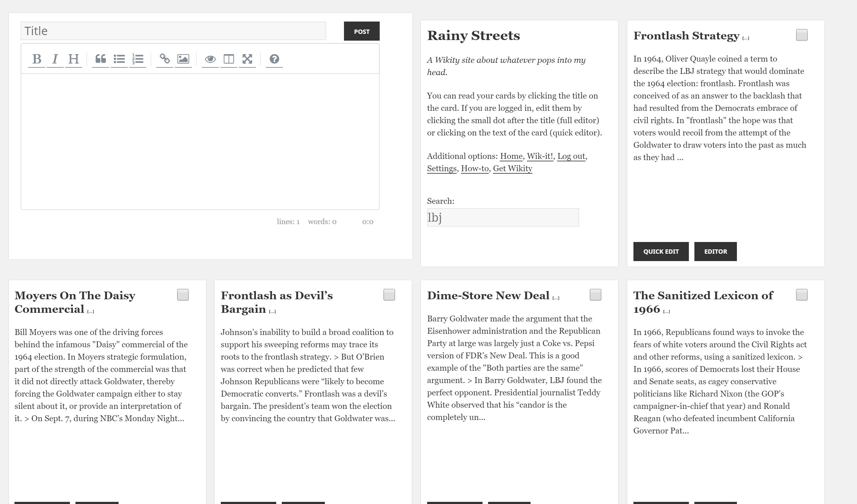Image resolution: width=857 pixels, height=504 pixels.
Task: Insert a heading with H button
Action: tap(74, 59)
